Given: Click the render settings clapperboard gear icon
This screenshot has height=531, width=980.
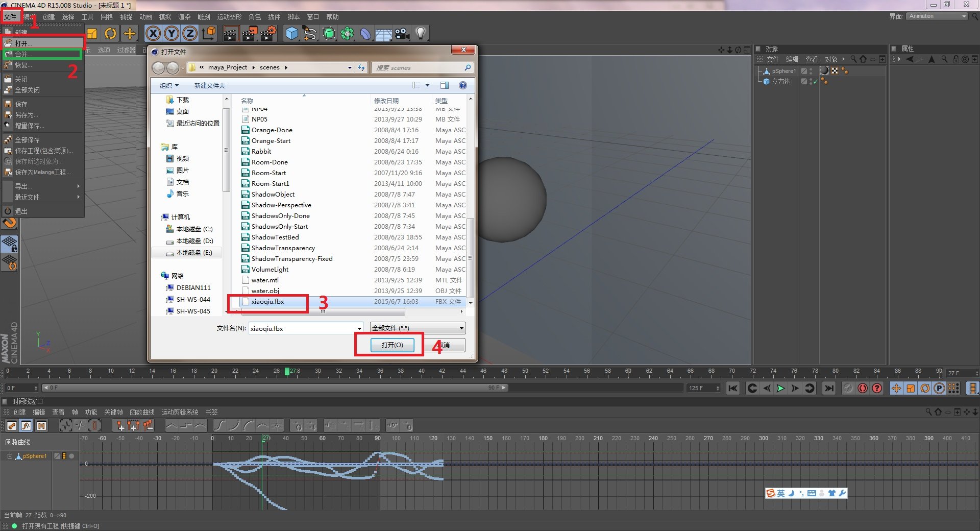Looking at the screenshot, I should point(268,34).
